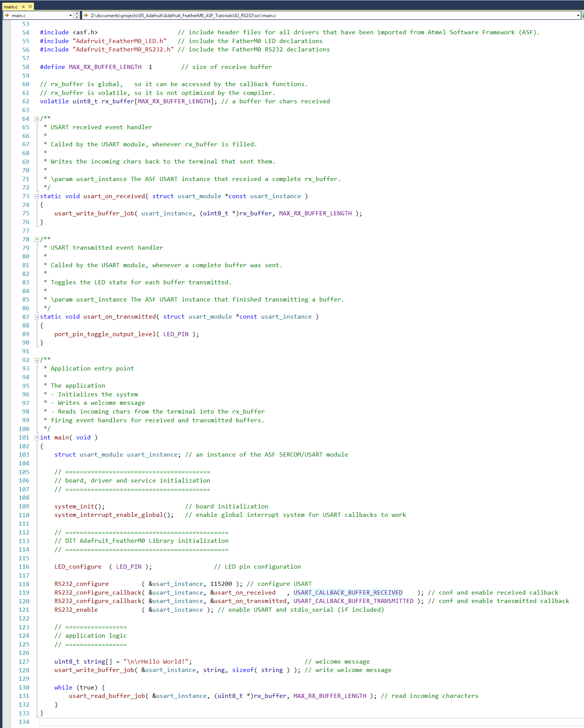Image resolution: width=584 pixels, height=728 pixels.
Task: Click the "\n\rHello World!" string literal
Action: [x=156, y=662]
